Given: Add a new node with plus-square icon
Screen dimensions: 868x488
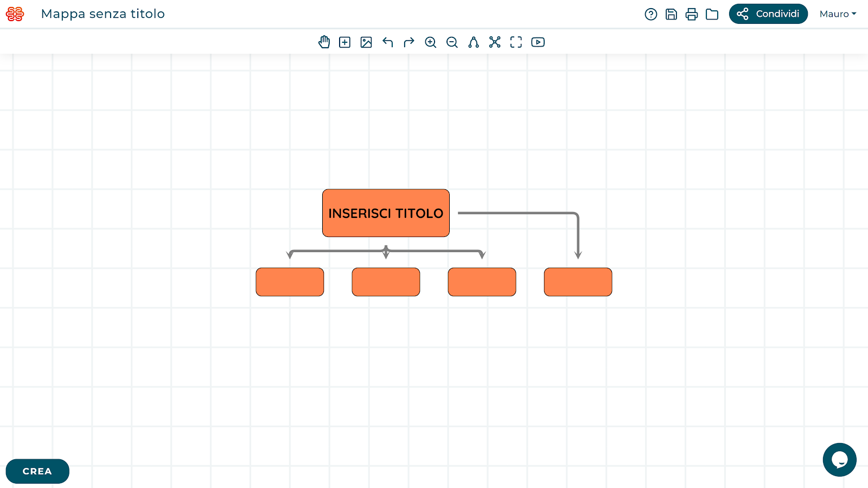Looking at the screenshot, I should (344, 42).
